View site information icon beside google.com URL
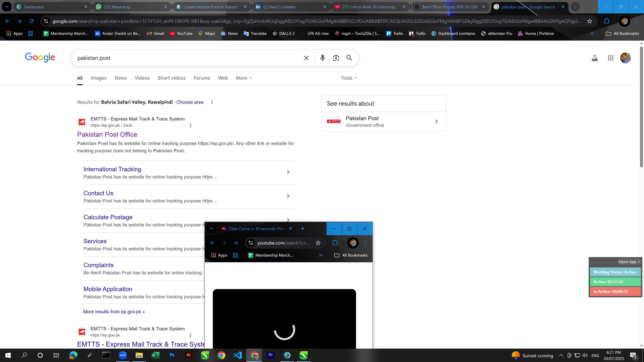Screen dimensions: 644x362 point(46,21)
